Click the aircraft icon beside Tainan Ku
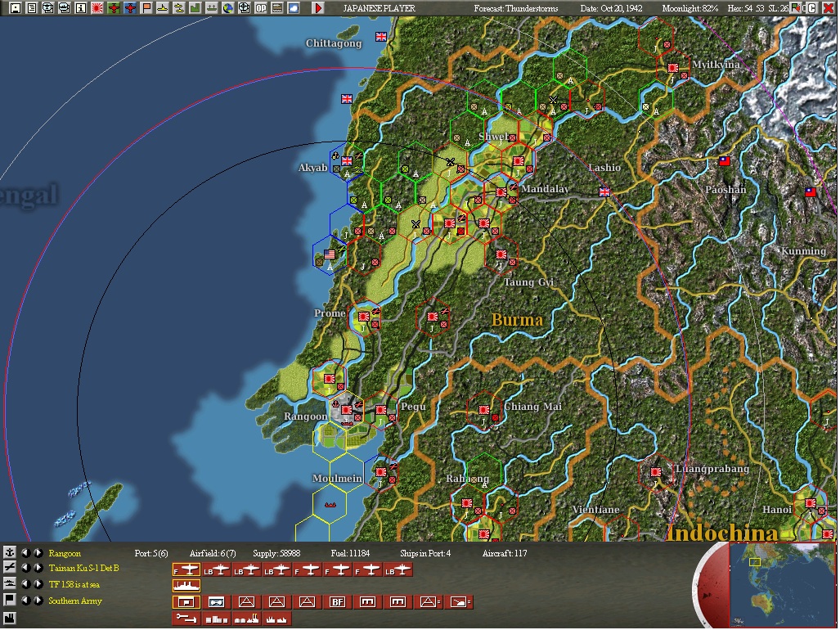 pyautogui.click(x=9, y=567)
